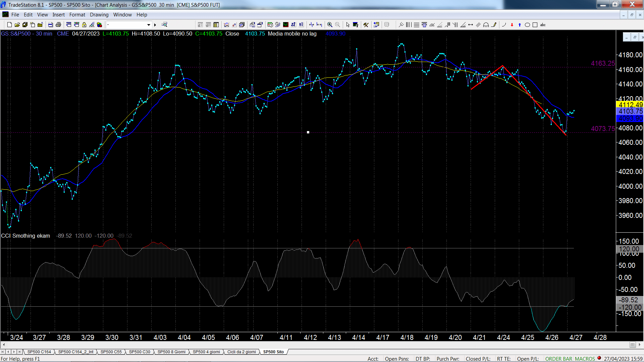Select the arc cycles drawing tool
This screenshot has width=644, height=362.
[x=486, y=25]
